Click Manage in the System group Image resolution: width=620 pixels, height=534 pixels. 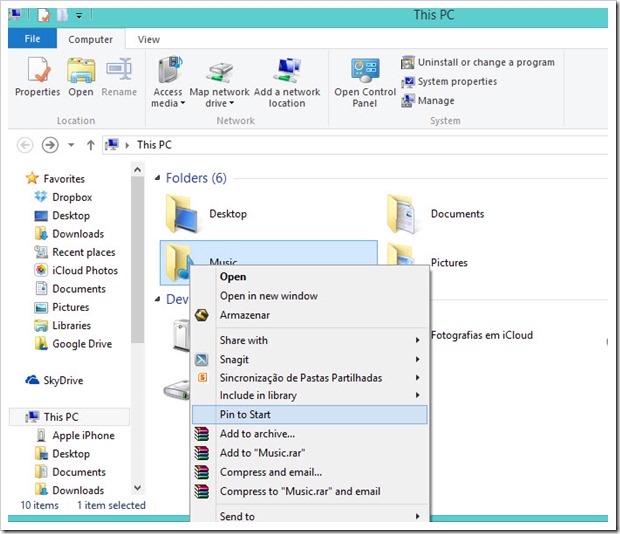tap(427, 101)
